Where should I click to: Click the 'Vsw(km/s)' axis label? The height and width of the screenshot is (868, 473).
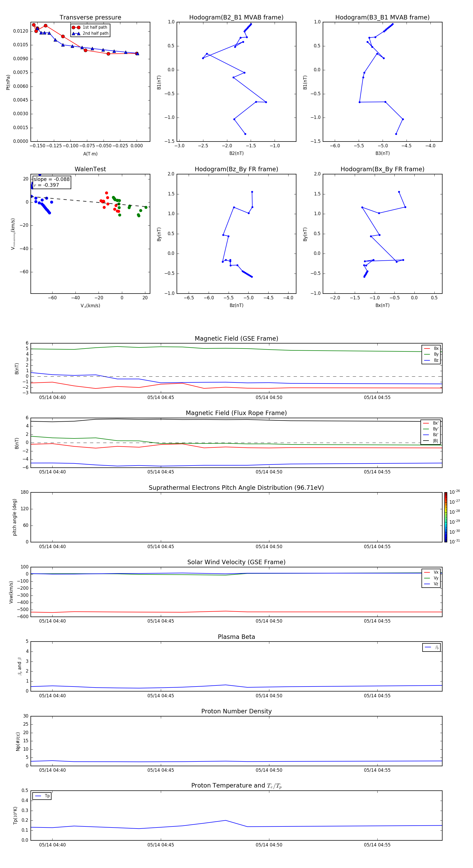point(11,592)
